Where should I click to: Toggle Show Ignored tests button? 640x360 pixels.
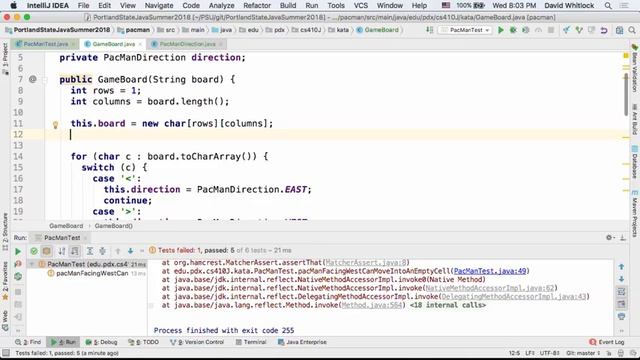pos(47,251)
